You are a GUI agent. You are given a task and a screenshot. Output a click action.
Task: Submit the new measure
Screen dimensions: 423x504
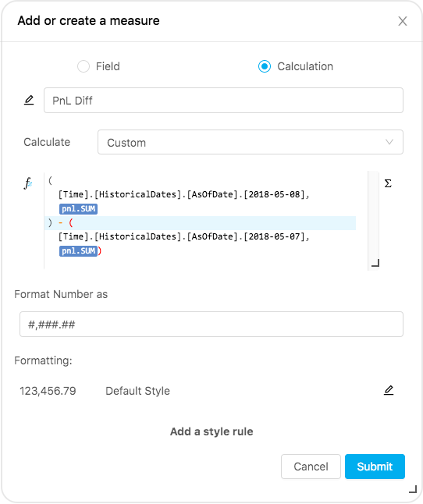375,467
